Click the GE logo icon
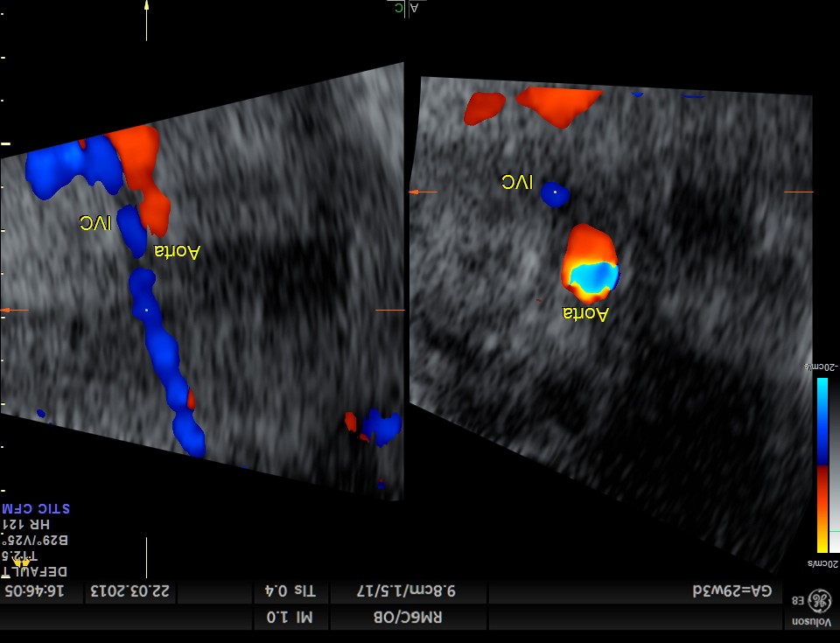The height and width of the screenshot is (643, 840). click(x=819, y=600)
